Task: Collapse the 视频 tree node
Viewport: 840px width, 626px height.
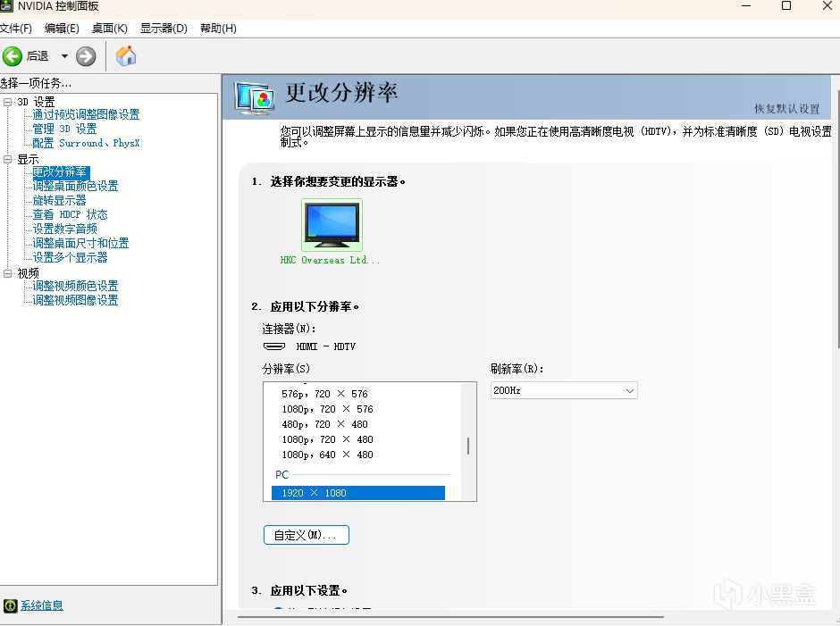Action: click(7, 273)
